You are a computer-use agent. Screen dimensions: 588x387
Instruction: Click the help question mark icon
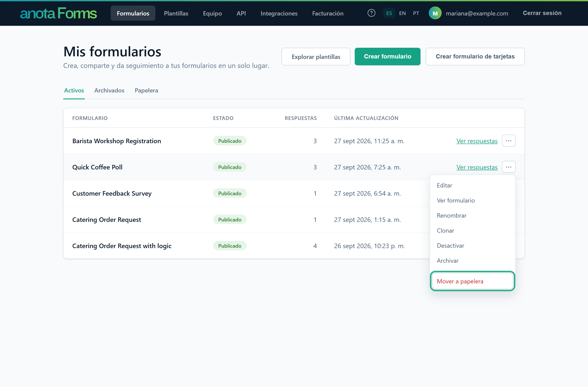(371, 13)
